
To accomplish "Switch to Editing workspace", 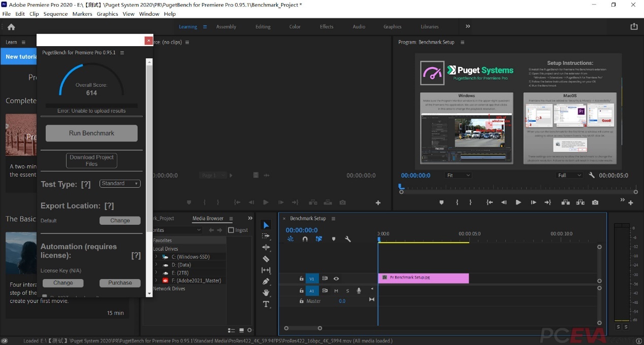I will pyautogui.click(x=263, y=27).
